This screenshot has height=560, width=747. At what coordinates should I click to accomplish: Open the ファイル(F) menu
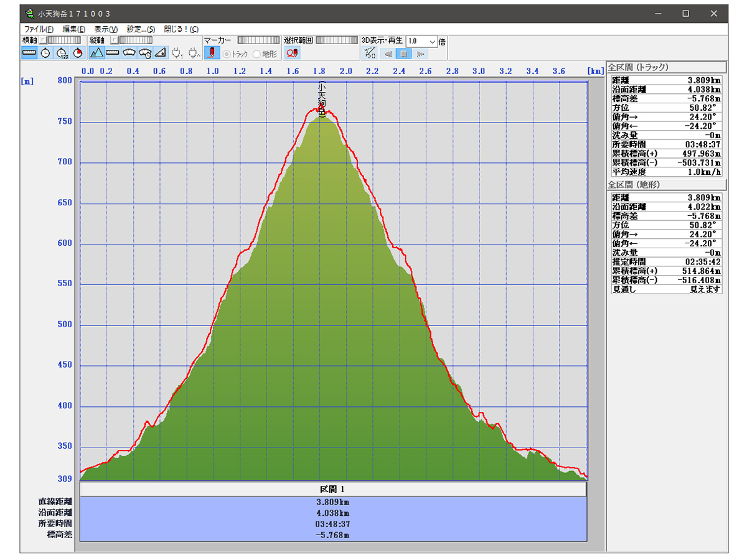tap(39, 29)
